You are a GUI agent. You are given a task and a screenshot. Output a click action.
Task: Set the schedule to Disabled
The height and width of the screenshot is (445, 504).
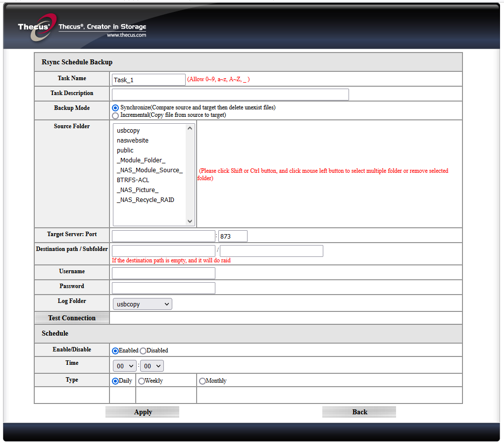(143, 351)
